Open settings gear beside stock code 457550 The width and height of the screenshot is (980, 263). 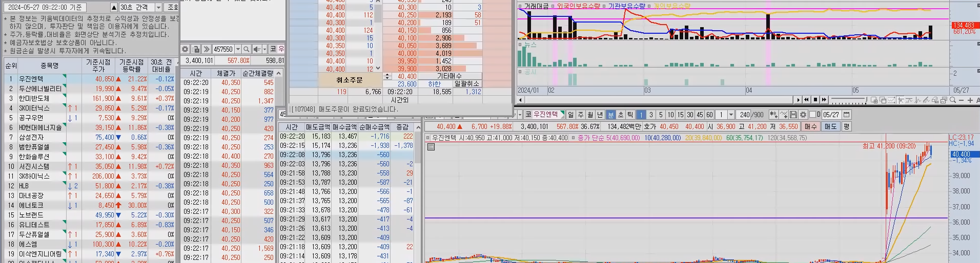coord(185,49)
